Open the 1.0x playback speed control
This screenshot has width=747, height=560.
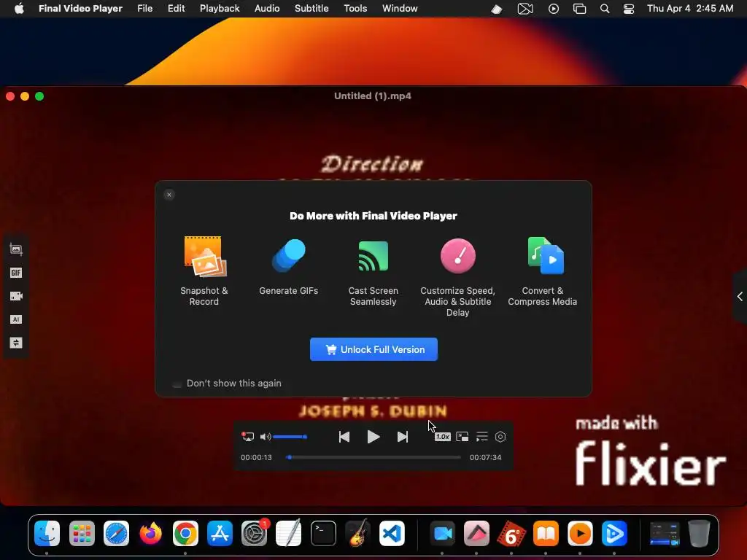[x=443, y=437]
